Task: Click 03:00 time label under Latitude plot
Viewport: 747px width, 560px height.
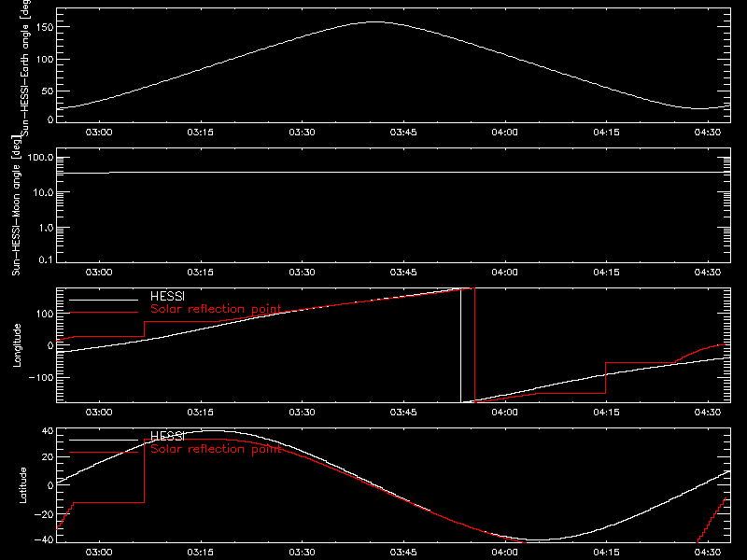Action: click(99, 552)
